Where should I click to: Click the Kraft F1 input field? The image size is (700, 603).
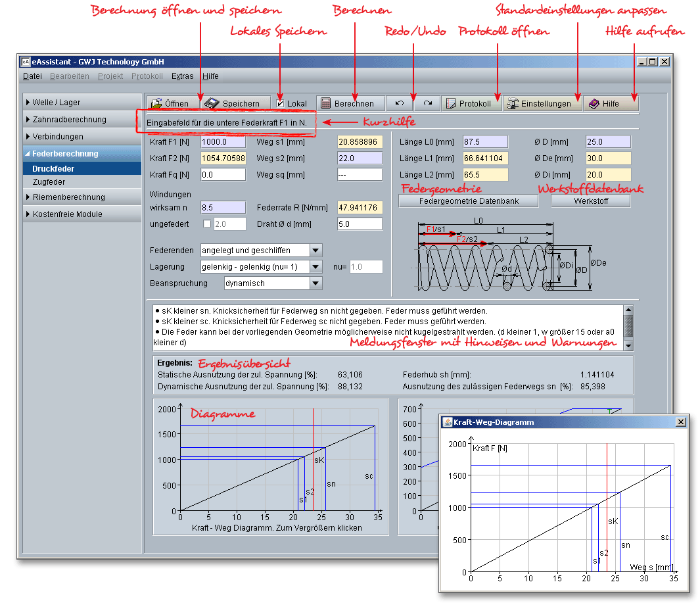pos(223,141)
